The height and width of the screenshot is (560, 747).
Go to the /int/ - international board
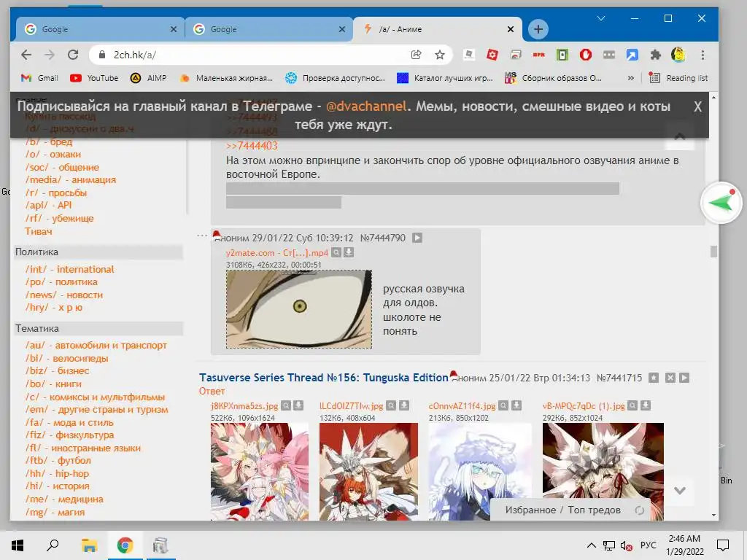point(70,270)
